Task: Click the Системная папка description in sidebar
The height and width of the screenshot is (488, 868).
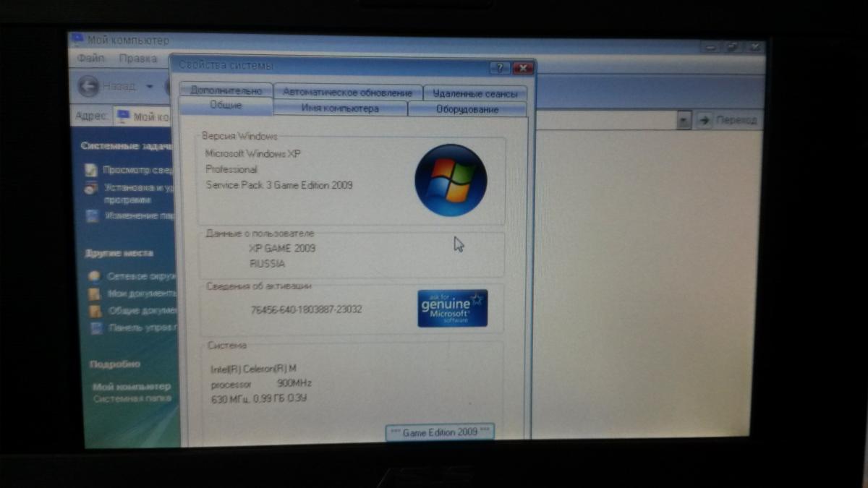Action: pos(132,398)
